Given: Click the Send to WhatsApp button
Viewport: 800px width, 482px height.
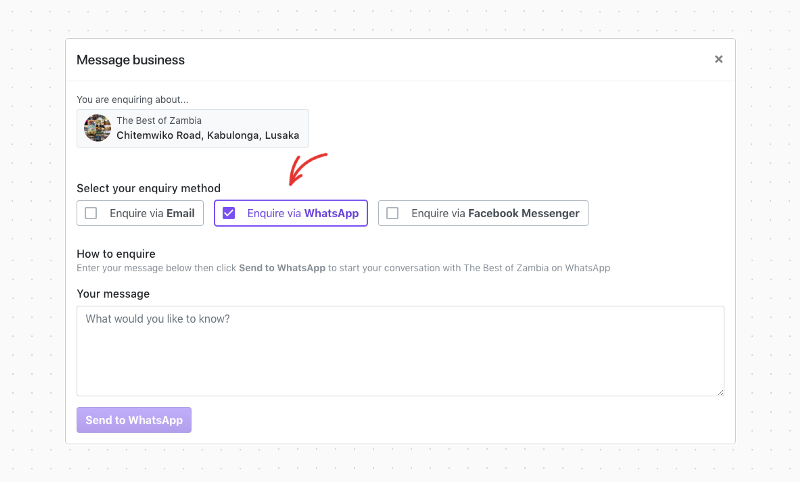Looking at the screenshot, I should point(134,420).
